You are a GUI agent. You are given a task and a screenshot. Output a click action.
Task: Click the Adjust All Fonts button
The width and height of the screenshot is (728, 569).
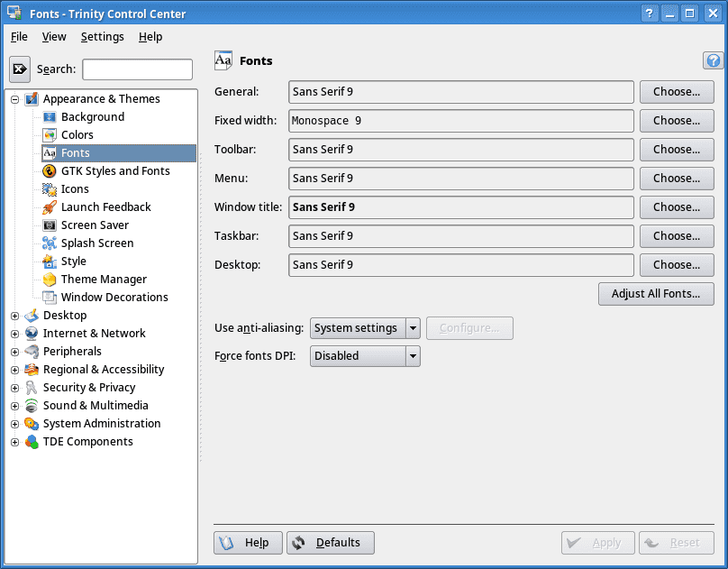tap(656, 294)
